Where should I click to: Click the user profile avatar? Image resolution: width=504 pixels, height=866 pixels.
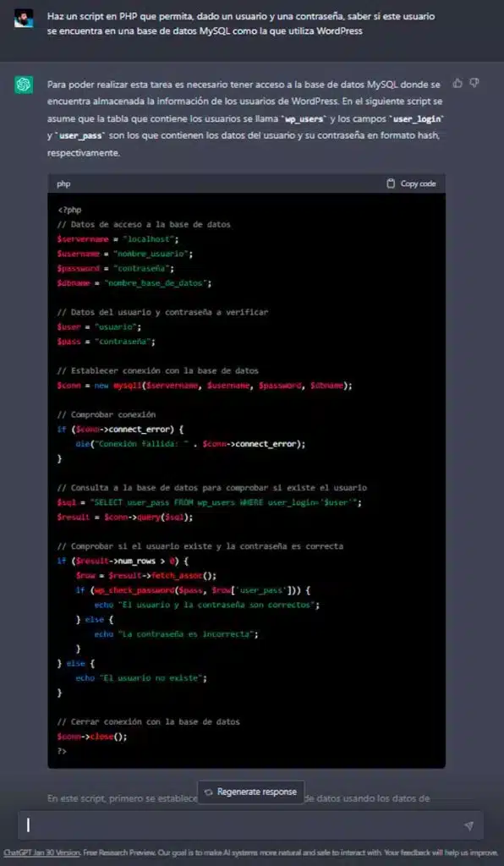click(x=24, y=19)
